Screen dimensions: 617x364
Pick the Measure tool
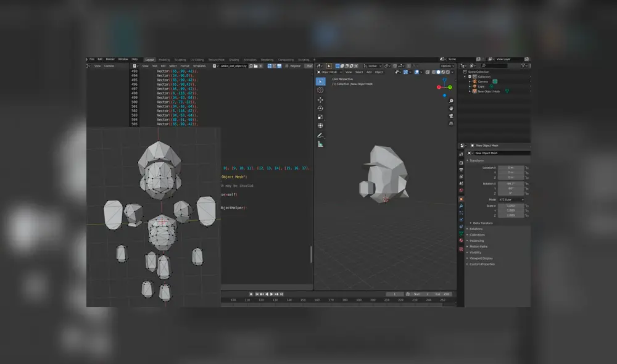coord(320,144)
